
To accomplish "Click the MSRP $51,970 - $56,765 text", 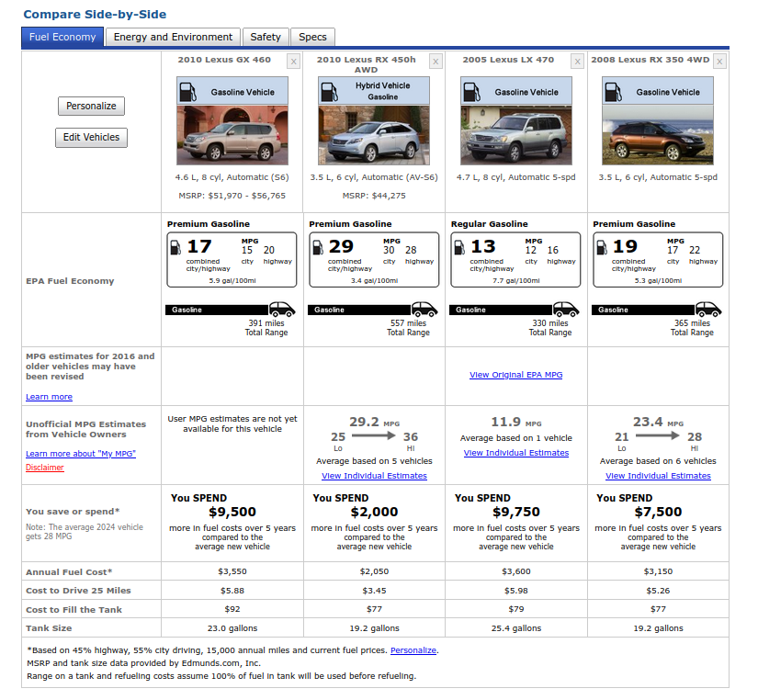I will click(232, 196).
